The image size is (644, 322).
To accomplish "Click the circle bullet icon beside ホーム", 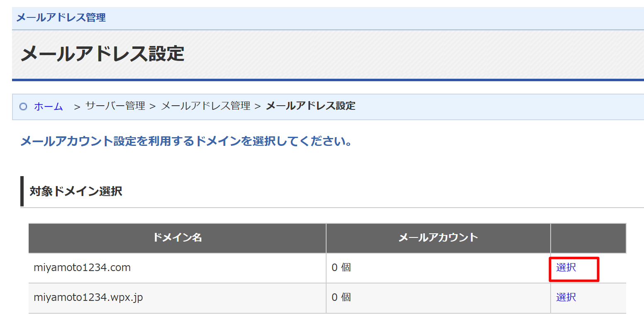I will point(23,107).
